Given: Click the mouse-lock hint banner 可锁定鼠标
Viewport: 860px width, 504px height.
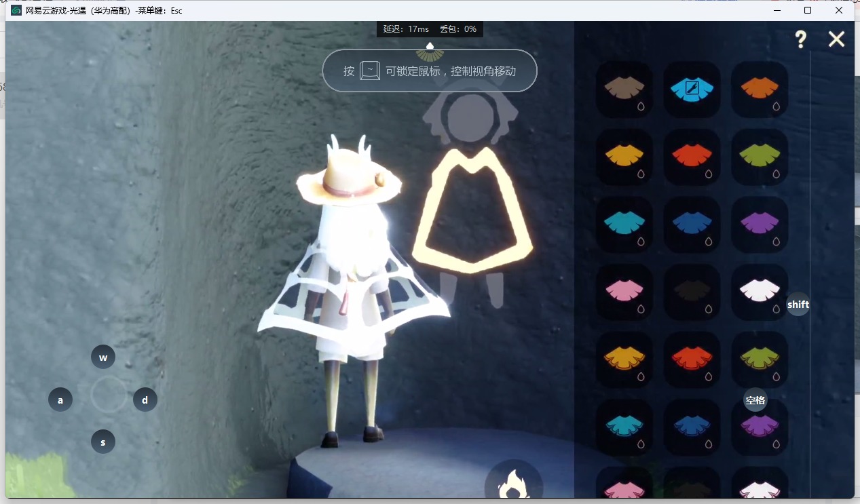Looking at the screenshot, I should [x=430, y=71].
